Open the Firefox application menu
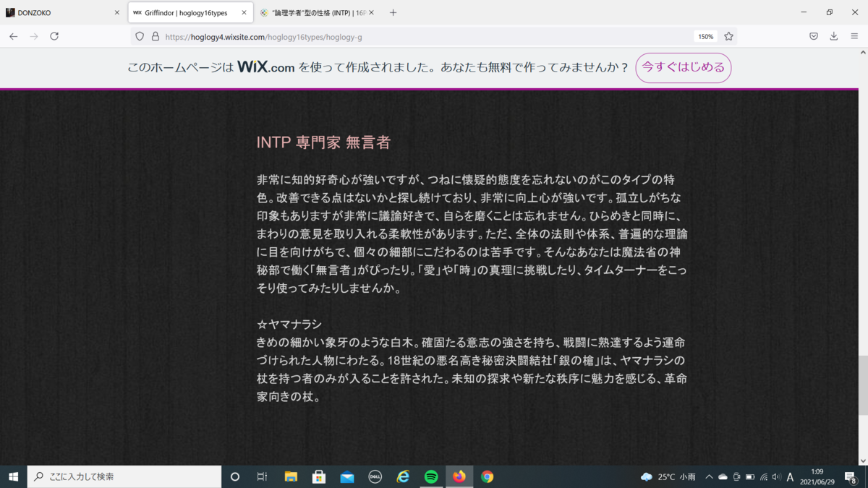The image size is (868, 488). click(x=854, y=36)
